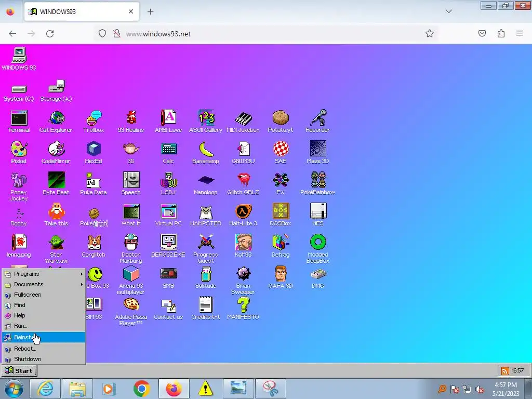
Task: Launch Maze 3D icon
Action: coord(318,152)
